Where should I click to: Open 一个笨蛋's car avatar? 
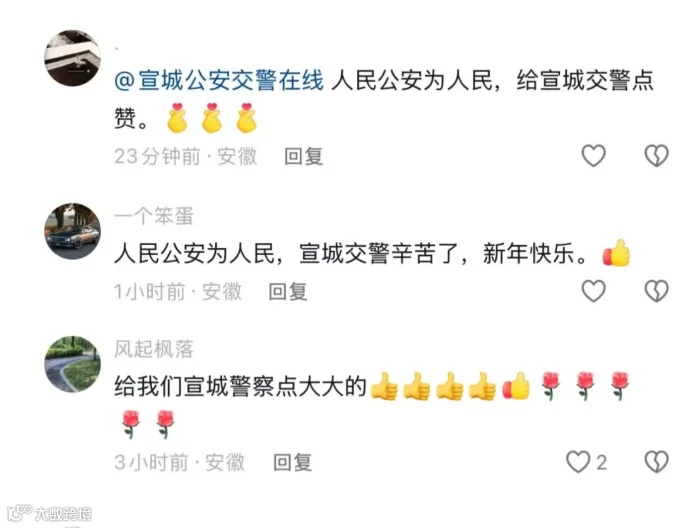point(73,231)
